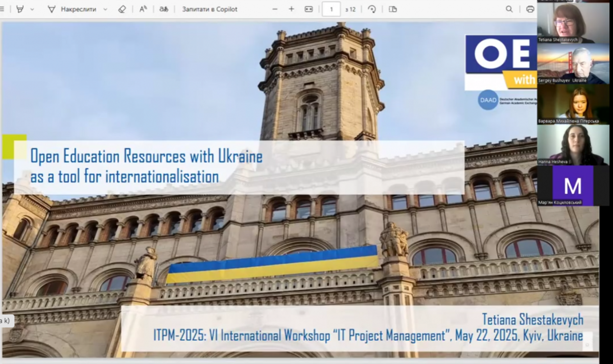
Task: Select Tetiana Shestakevych video thumbnail
Action: [x=573, y=22]
